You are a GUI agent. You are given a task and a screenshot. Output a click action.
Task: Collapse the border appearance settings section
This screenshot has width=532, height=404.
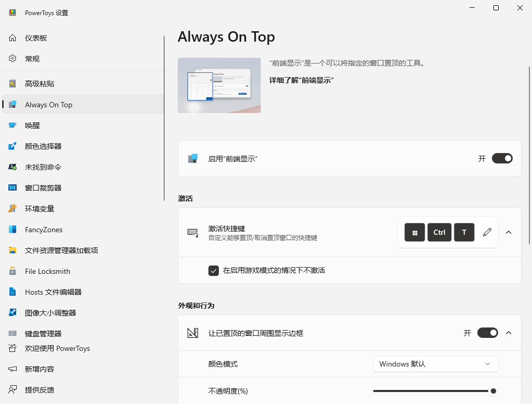509,333
